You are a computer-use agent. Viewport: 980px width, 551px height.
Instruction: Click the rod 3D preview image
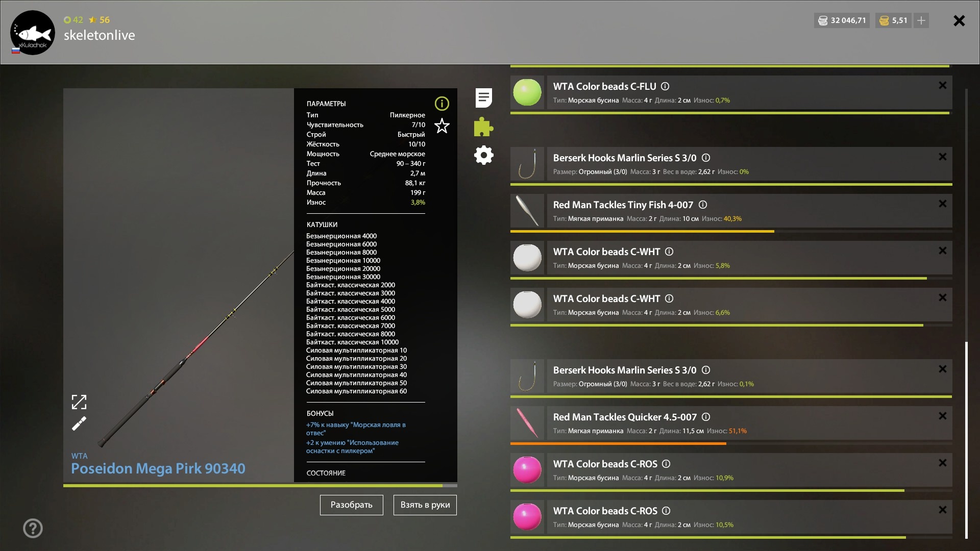tap(179, 285)
